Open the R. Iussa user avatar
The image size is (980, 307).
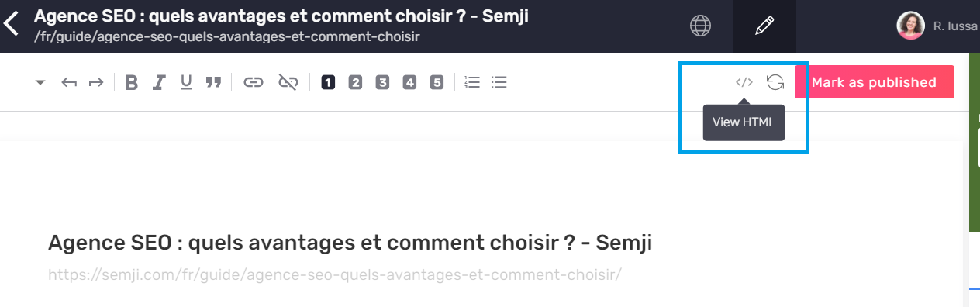pyautogui.click(x=910, y=26)
